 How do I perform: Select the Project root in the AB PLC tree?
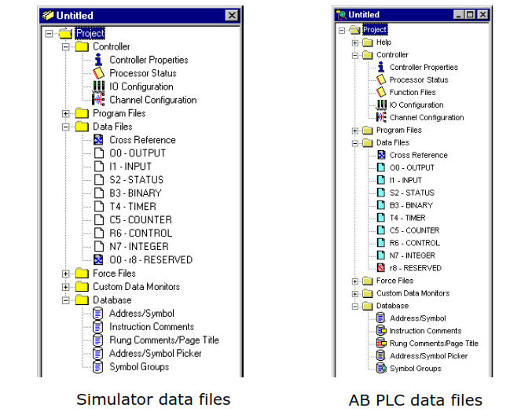pyautogui.click(x=375, y=30)
